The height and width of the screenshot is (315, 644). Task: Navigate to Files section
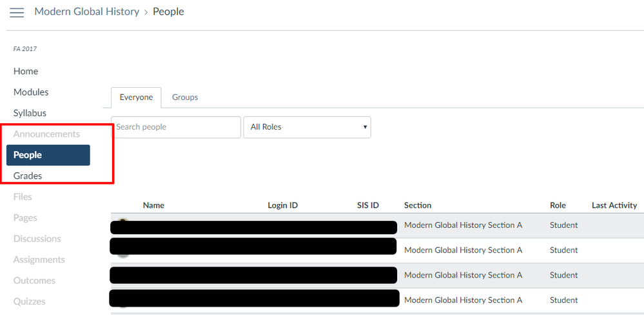pos(23,197)
